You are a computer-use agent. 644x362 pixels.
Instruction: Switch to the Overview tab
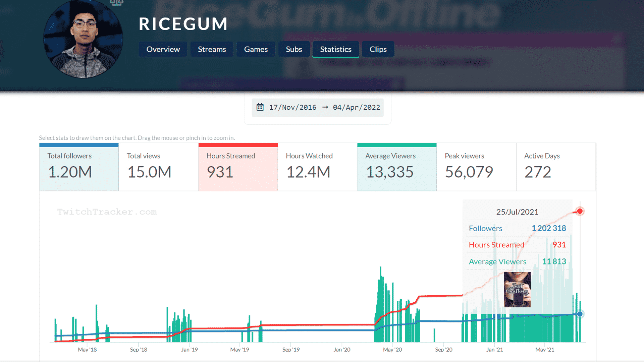click(163, 49)
